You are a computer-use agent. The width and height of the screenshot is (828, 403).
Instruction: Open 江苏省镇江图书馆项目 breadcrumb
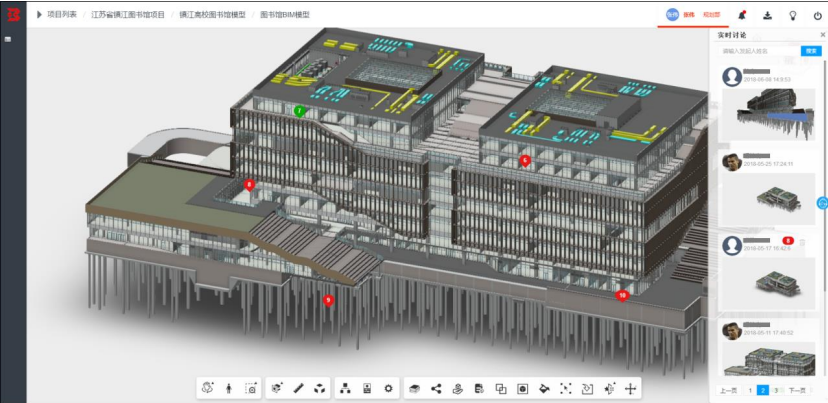pyautogui.click(x=128, y=15)
